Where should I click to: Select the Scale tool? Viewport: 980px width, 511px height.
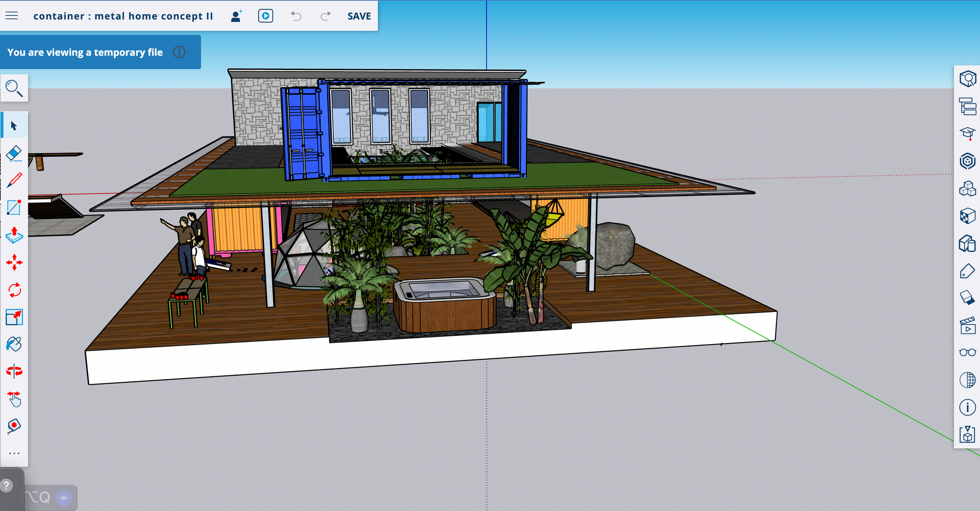14,317
